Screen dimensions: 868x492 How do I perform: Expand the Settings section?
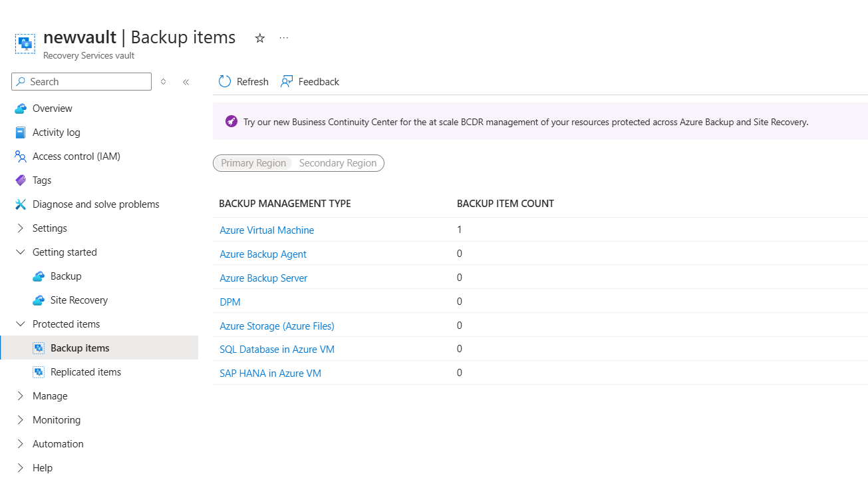[21, 228]
